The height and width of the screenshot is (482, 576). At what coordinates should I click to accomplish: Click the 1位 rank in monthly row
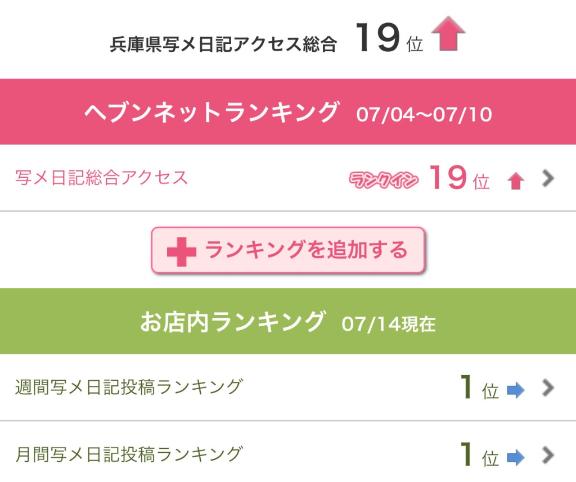pyautogui.click(x=479, y=455)
